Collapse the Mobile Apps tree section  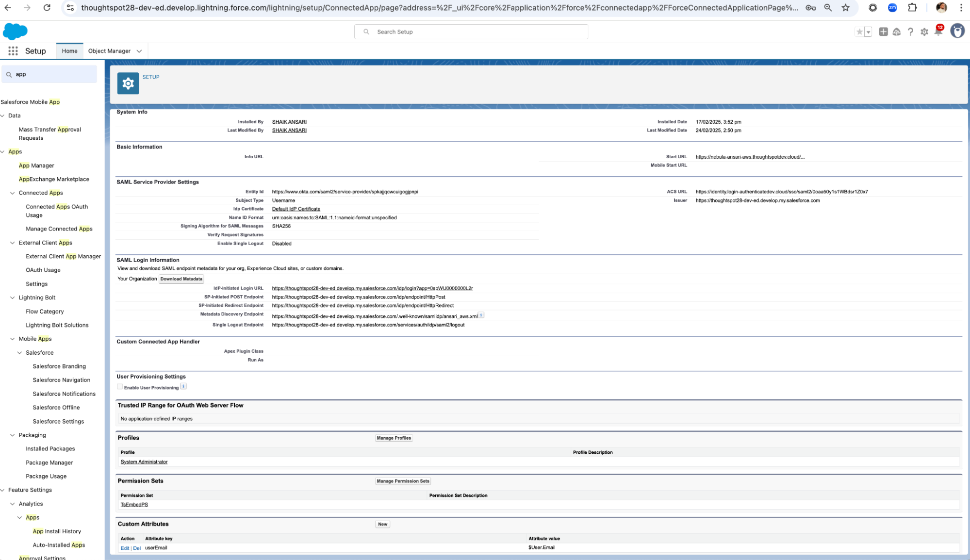(12, 338)
